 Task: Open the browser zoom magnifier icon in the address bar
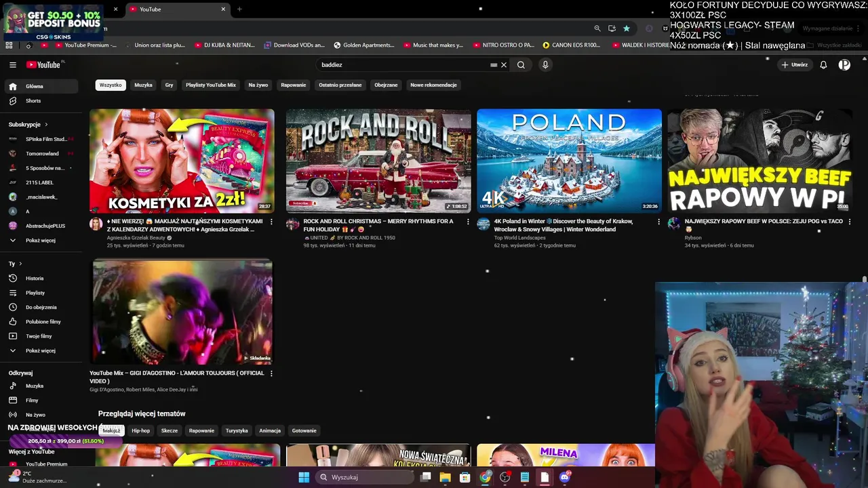597,28
